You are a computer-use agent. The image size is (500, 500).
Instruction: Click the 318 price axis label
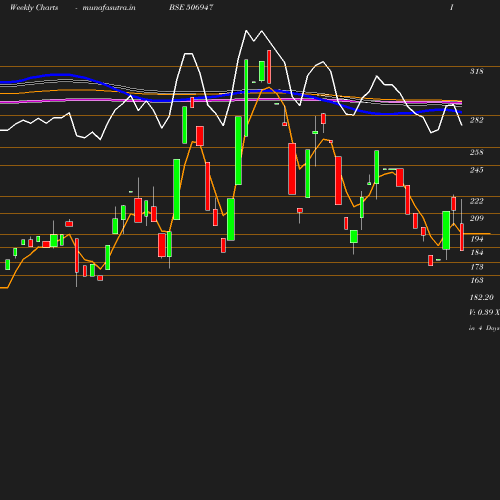(x=476, y=71)
